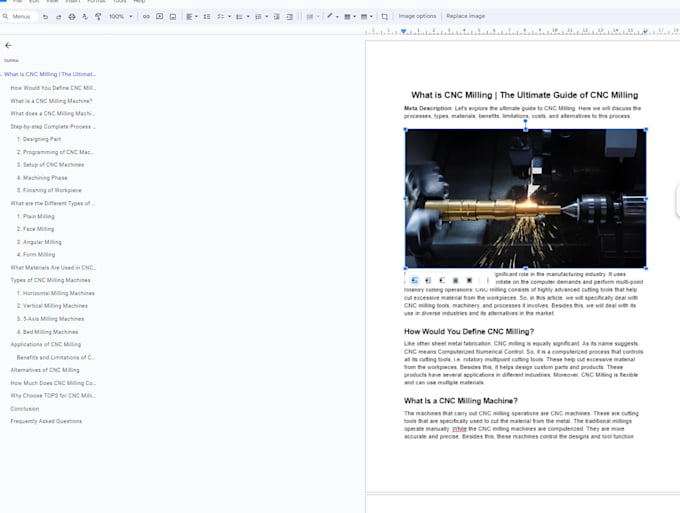
Task: Go to 'Frequently Asked Questions' in the outline
Action: 46,421
